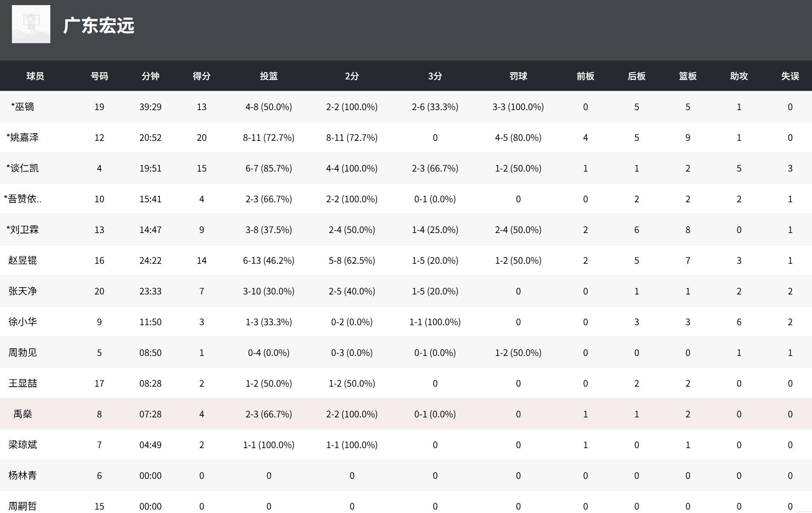Select player name 张天净

point(23,291)
